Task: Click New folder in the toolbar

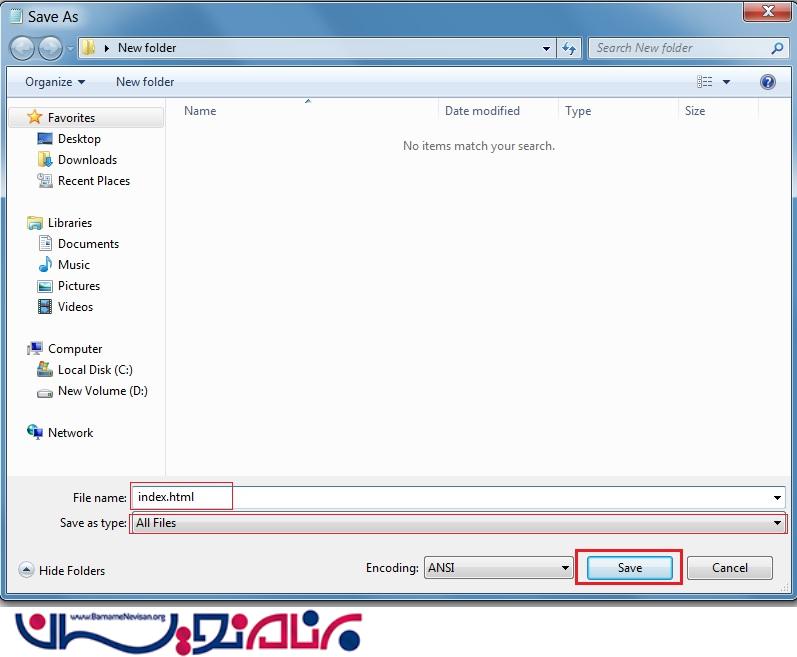Action: coord(145,82)
